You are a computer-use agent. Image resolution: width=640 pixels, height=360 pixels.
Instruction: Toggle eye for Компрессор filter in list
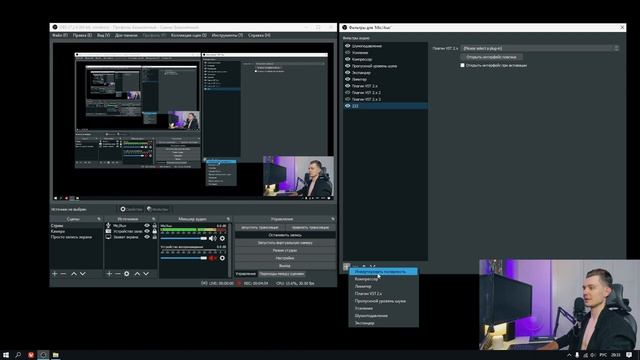coord(348,59)
